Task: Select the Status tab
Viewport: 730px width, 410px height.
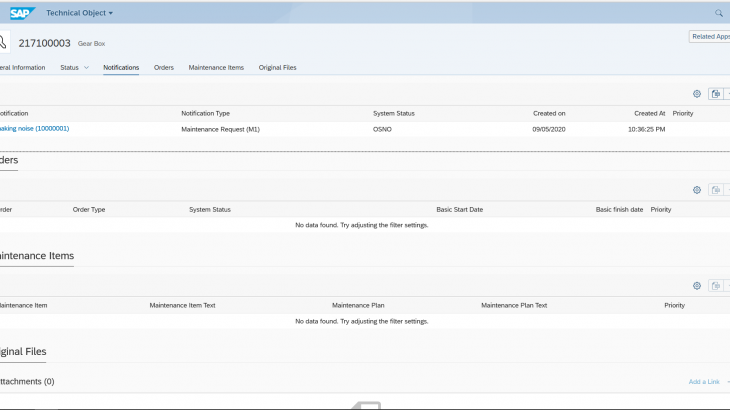Action: point(69,67)
